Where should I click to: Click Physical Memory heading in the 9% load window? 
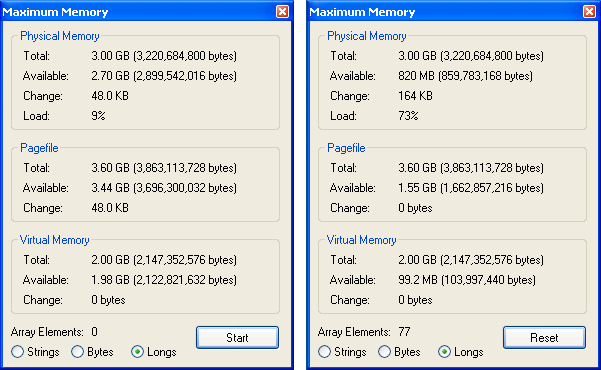(60, 36)
